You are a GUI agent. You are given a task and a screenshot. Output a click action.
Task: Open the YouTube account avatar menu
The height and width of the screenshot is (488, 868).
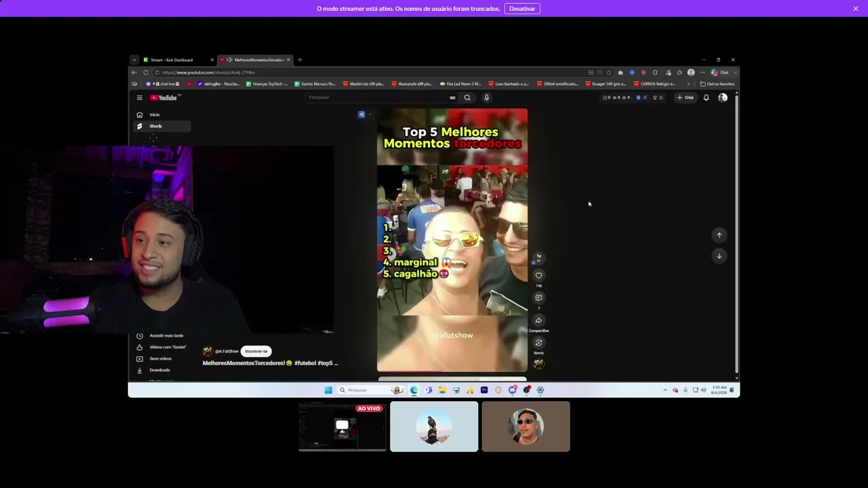pyautogui.click(x=723, y=98)
